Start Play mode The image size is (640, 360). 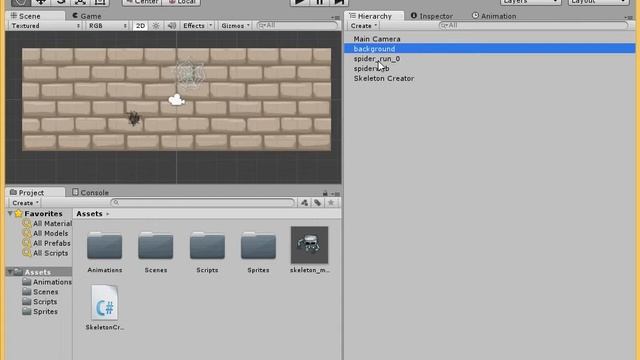click(x=300, y=2)
